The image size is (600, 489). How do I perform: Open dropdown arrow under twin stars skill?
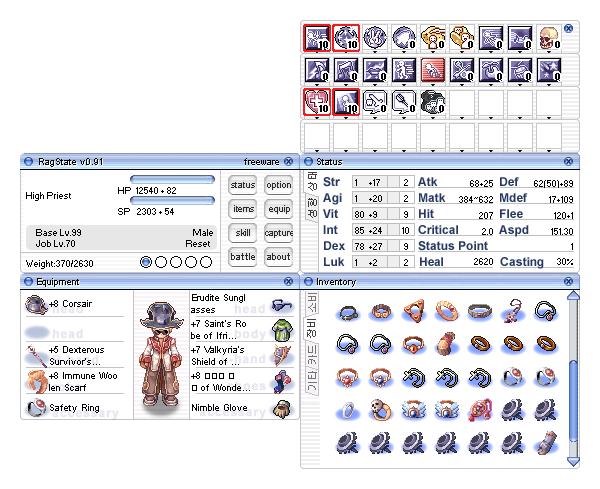(549, 85)
